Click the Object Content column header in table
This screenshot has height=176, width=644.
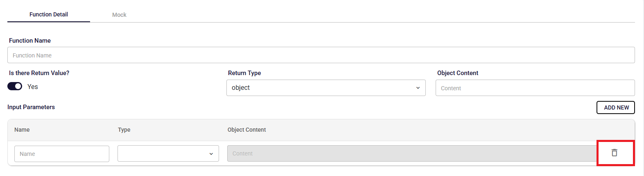(x=247, y=130)
